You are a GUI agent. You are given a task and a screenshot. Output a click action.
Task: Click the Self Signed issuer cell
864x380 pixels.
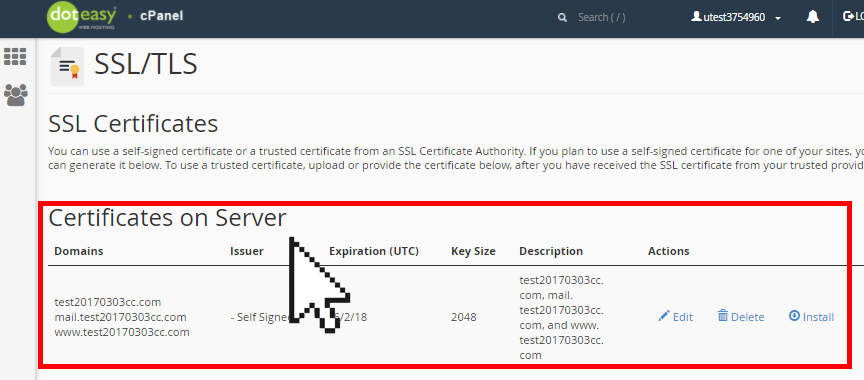coord(261,317)
